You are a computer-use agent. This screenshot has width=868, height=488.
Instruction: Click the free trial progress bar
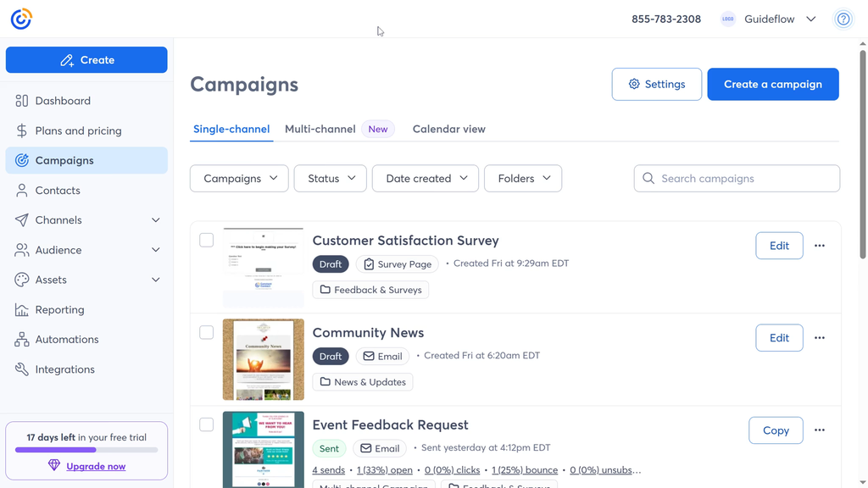[x=86, y=450]
